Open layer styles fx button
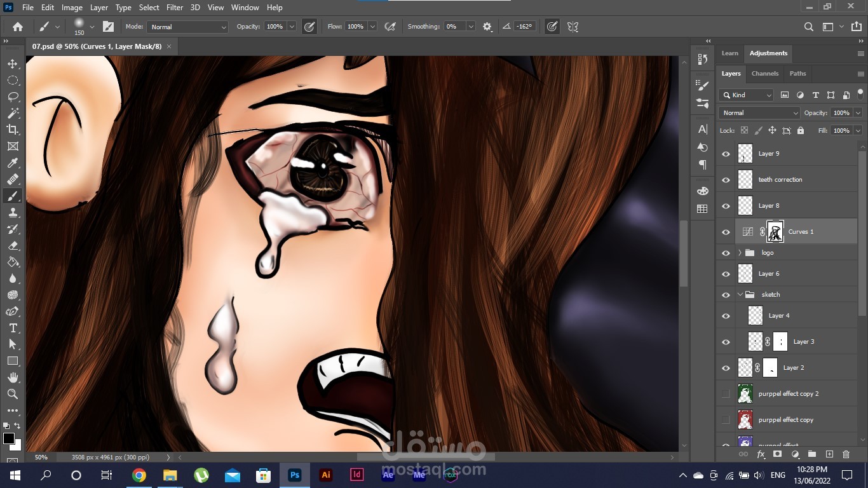 coord(761,454)
